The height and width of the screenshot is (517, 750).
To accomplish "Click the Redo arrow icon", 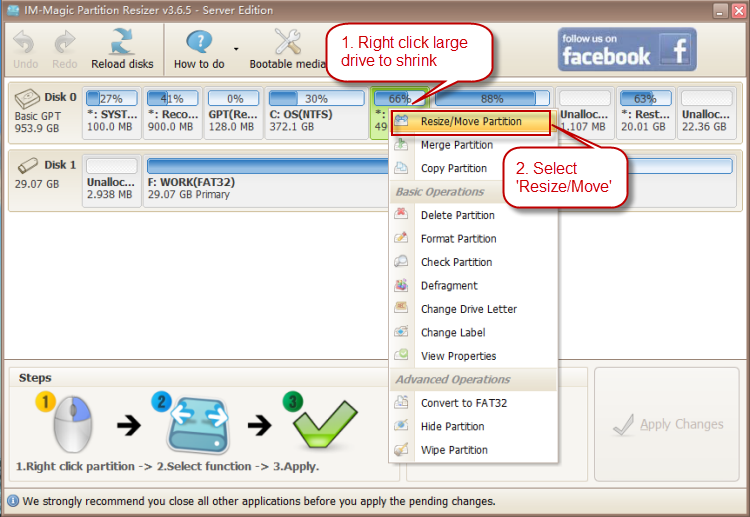I will [64, 42].
